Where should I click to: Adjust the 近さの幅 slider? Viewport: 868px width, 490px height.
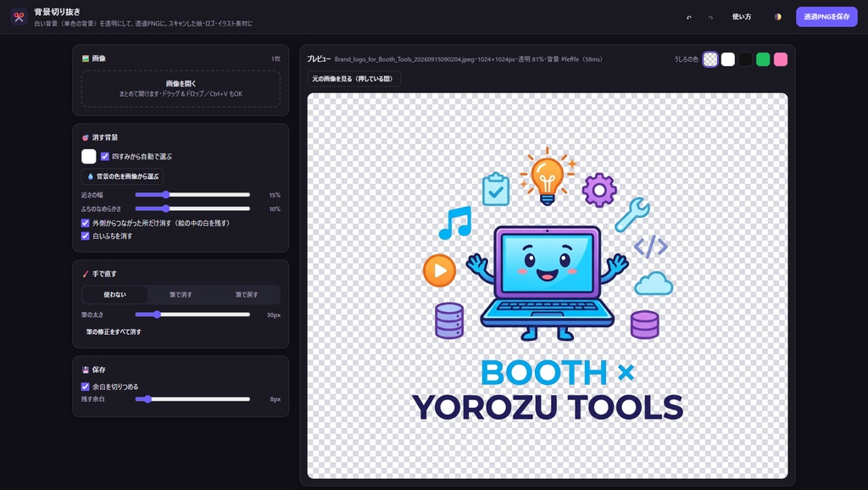pos(192,195)
